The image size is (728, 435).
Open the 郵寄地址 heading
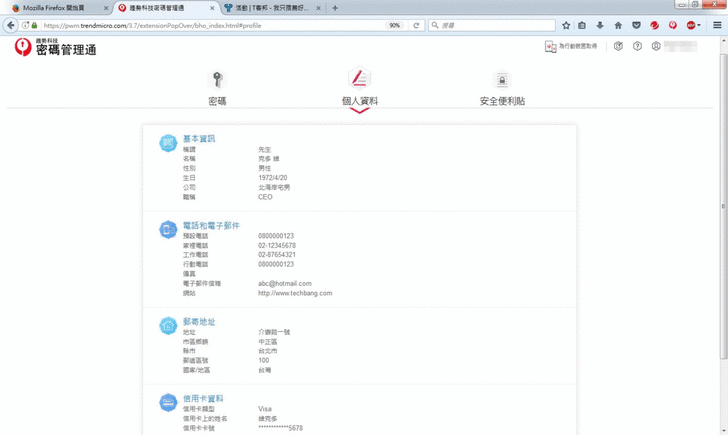pyautogui.click(x=199, y=321)
